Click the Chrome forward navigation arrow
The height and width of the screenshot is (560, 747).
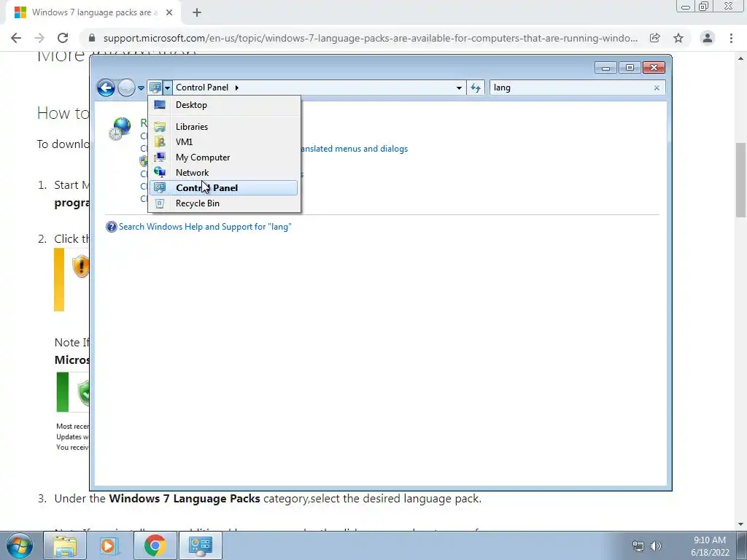(39, 38)
